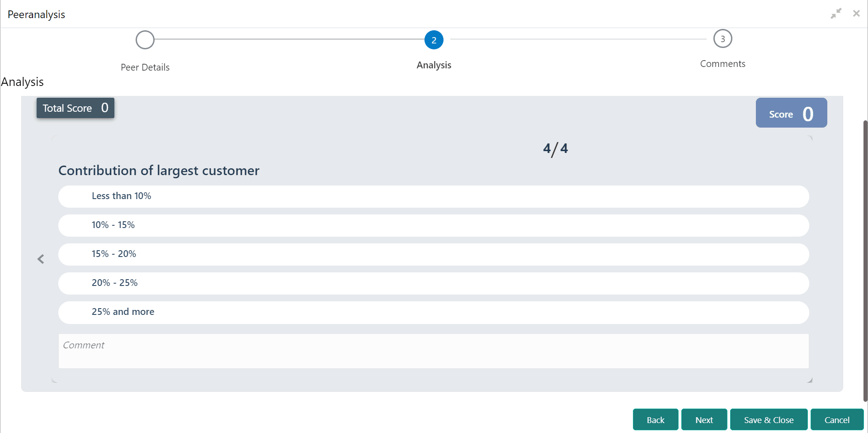Click the Score badge on the right
Image resolution: width=868 pixels, height=433 pixels.
[x=791, y=113]
